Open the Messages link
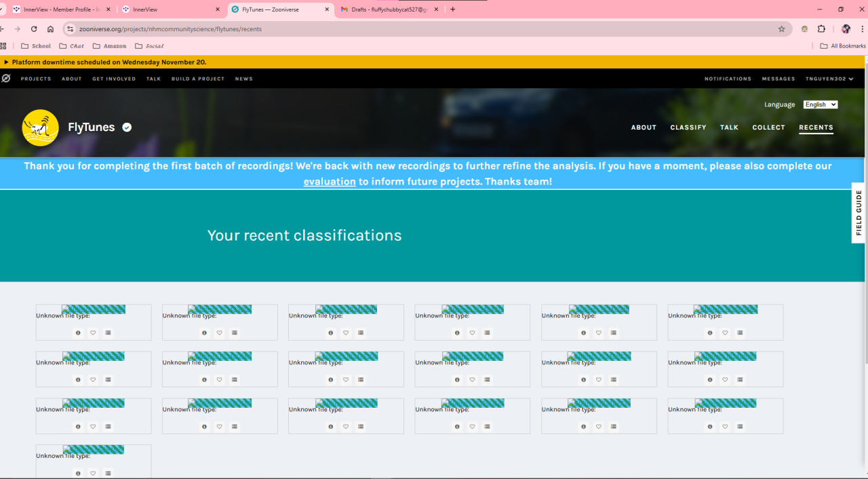The image size is (868, 479). click(778, 79)
